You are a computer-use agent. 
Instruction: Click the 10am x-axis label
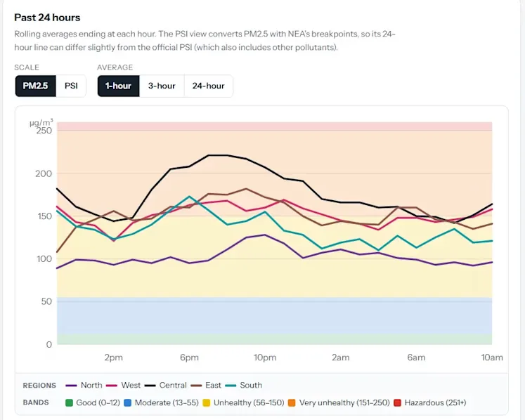(x=492, y=357)
